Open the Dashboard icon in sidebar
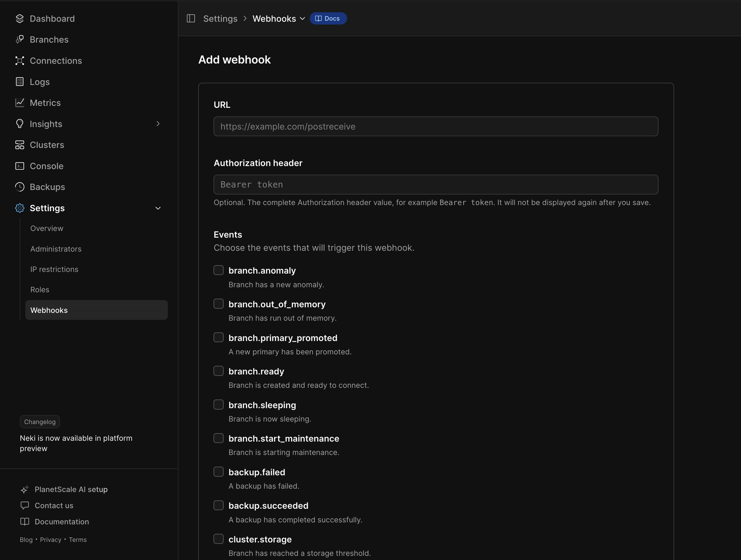Screen dimensions: 741x560 (20, 19)
